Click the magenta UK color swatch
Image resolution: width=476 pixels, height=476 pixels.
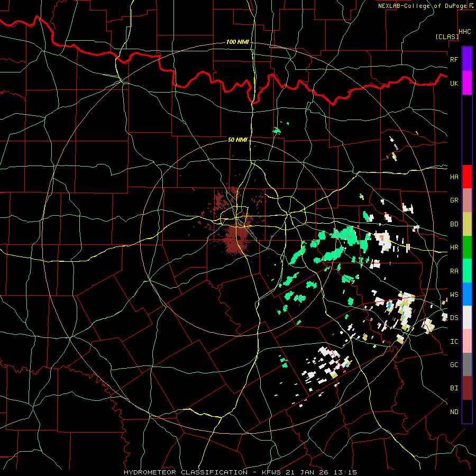467,83
